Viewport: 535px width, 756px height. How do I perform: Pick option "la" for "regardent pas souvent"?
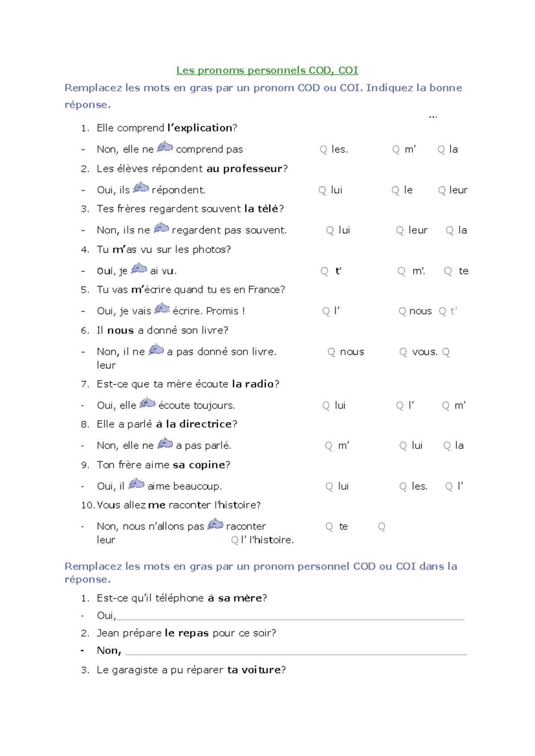[450, 230]
